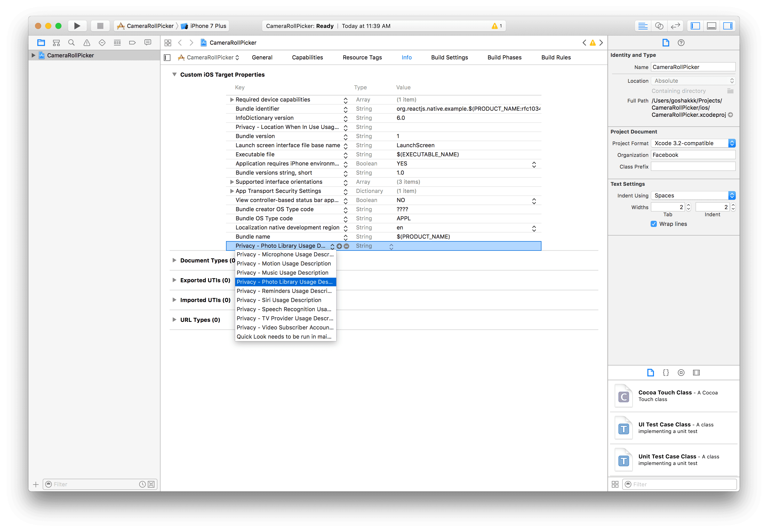Expand Exported UTIs section
768x532 pixels.
[x=174, y=280]
